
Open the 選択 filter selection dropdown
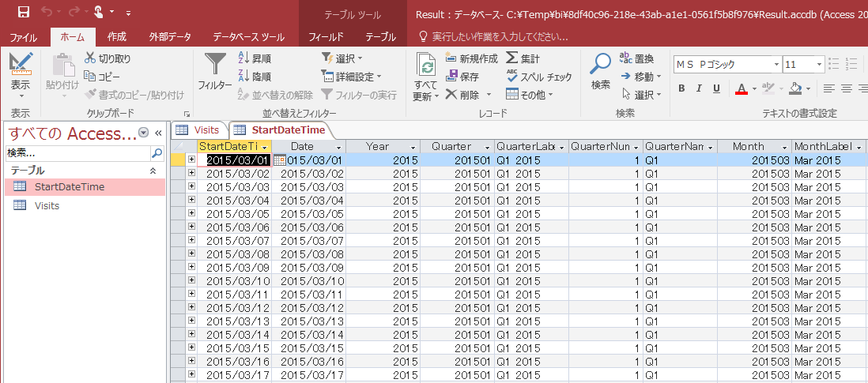tap(342, 58)
